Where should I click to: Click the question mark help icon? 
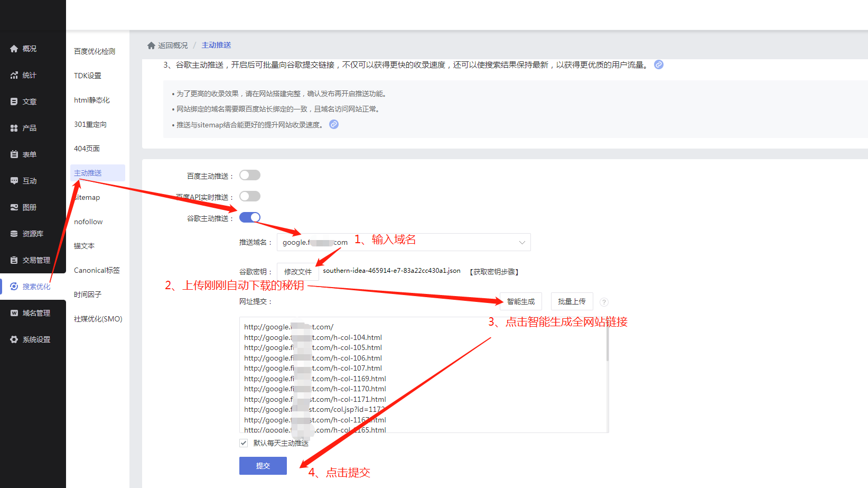[604, 302]
